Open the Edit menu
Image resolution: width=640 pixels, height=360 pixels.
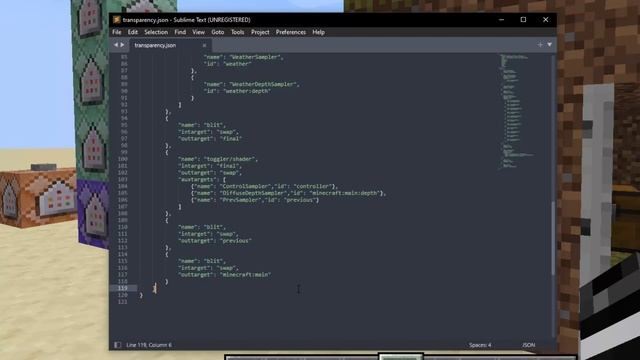tap(133, 32)
